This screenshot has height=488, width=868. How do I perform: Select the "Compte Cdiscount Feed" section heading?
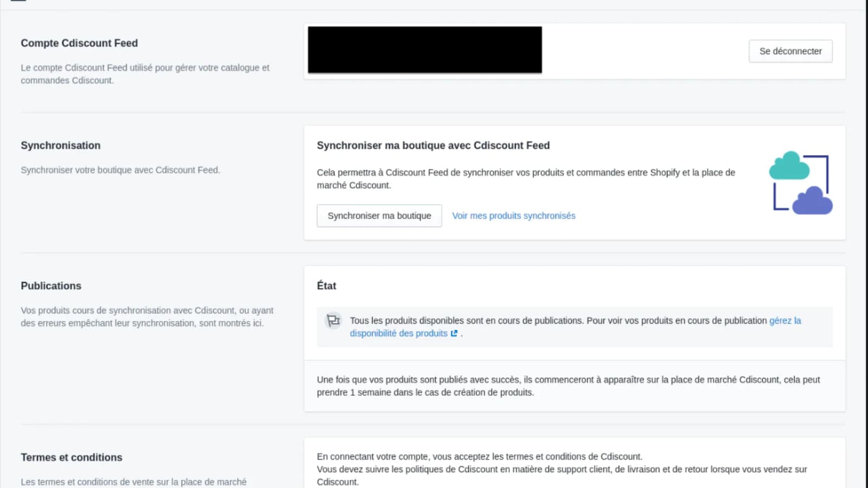pos(79,43)
